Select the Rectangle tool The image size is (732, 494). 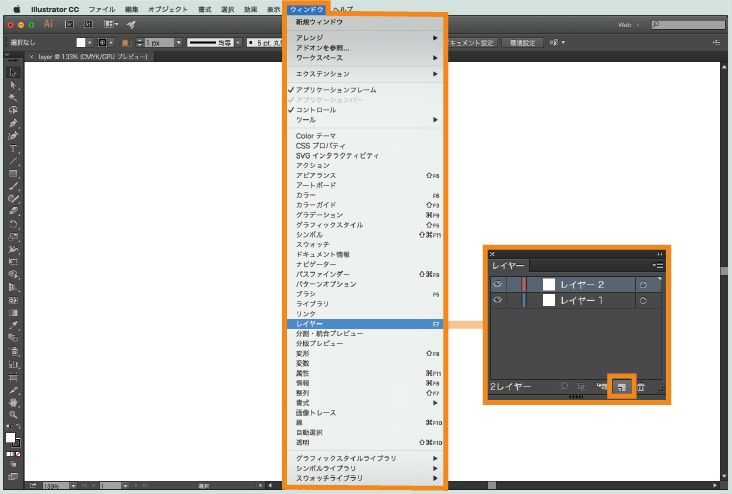[x=13, y=174]
